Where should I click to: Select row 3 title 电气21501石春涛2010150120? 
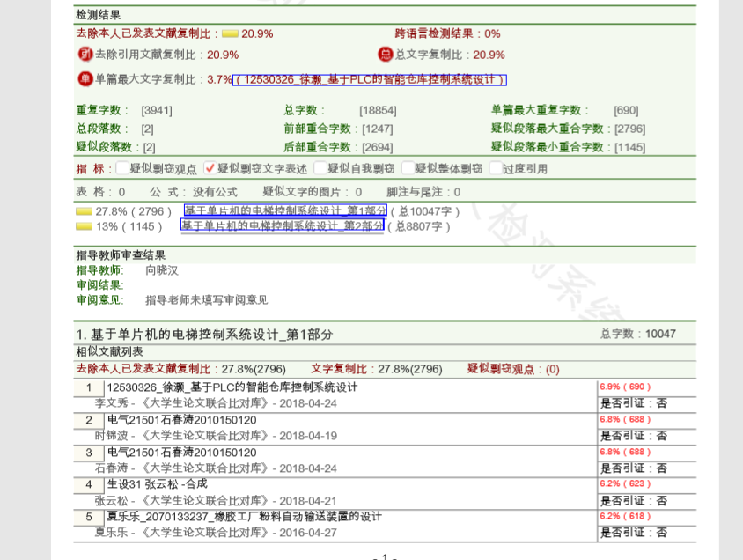click(182, 453)
